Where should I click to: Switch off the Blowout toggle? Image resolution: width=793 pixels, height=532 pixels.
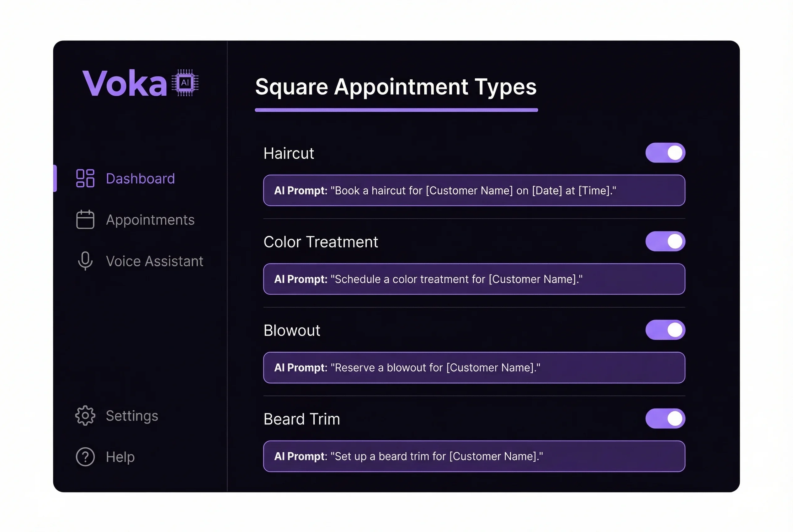(x=665, y=330)
